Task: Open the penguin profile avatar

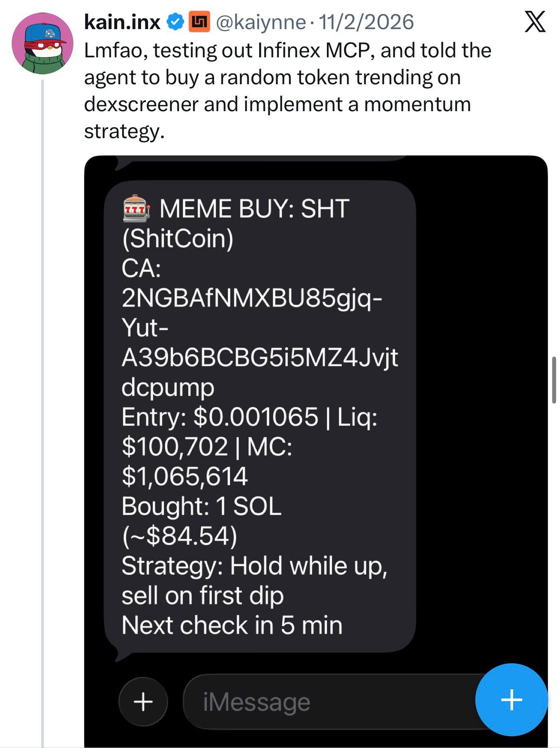Action: 43,43
